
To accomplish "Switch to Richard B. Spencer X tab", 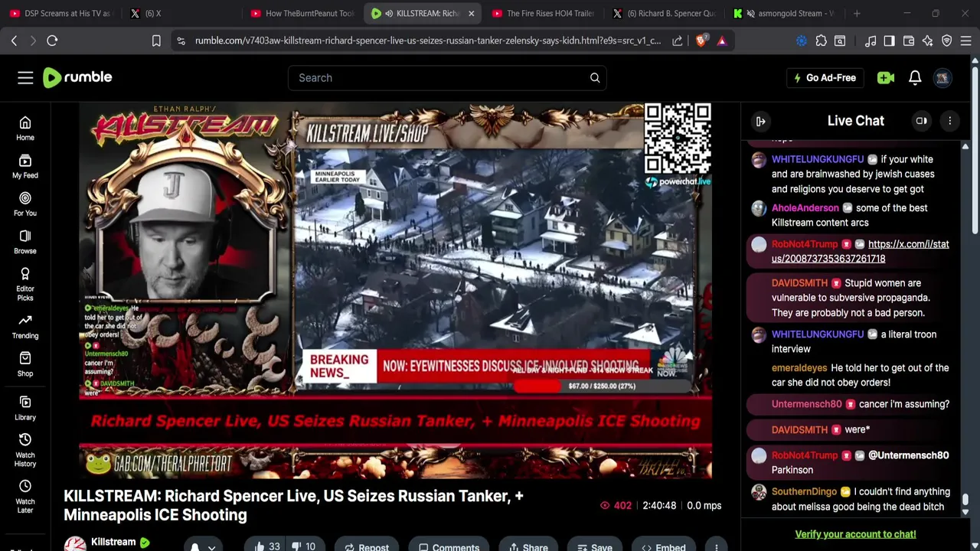I will point(665,13).
